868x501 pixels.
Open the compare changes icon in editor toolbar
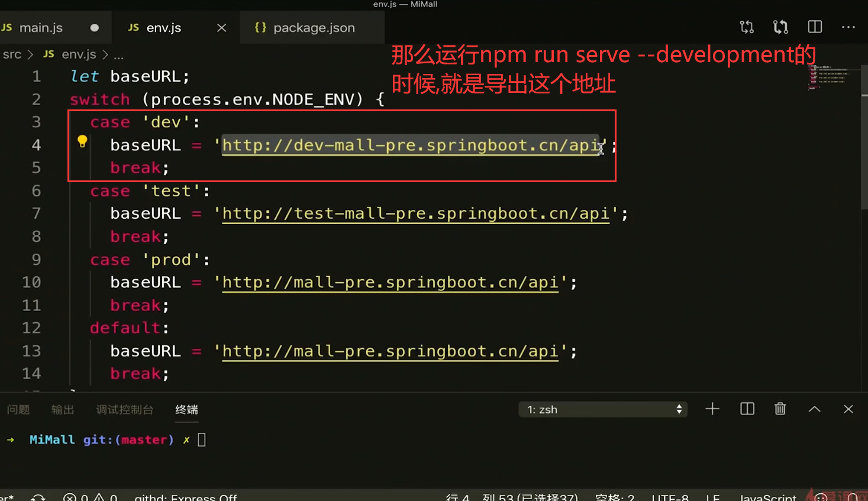click(747, 27)
